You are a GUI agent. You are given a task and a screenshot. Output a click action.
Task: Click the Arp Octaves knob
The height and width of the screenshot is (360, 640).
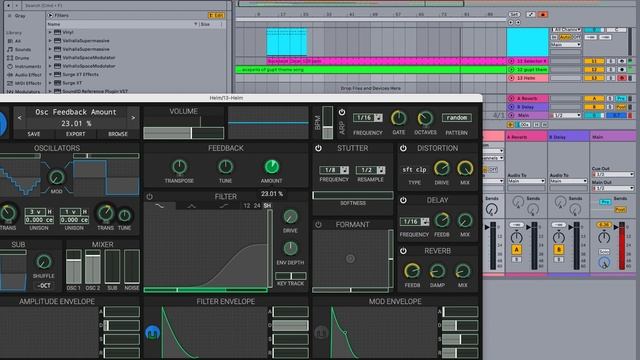click(x=425, y=118)
